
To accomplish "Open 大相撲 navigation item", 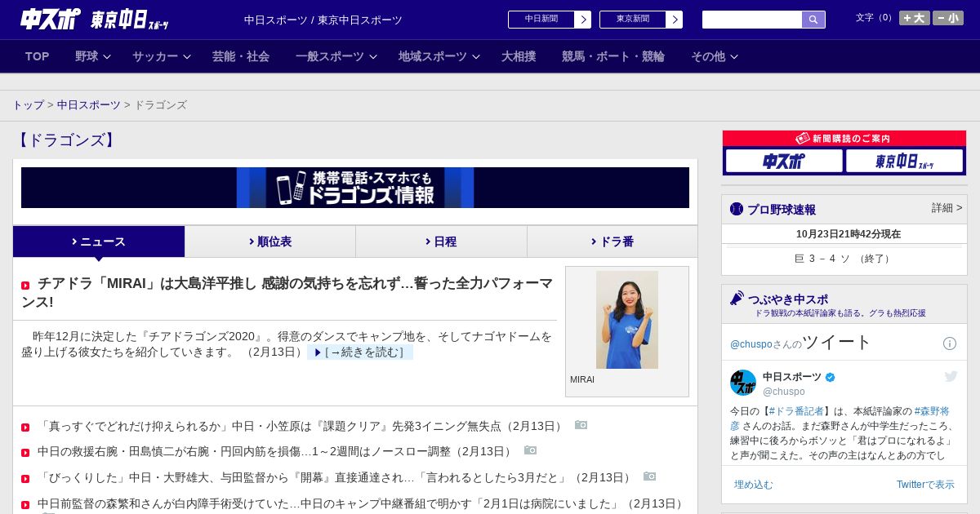I will (x=519, y=56).
